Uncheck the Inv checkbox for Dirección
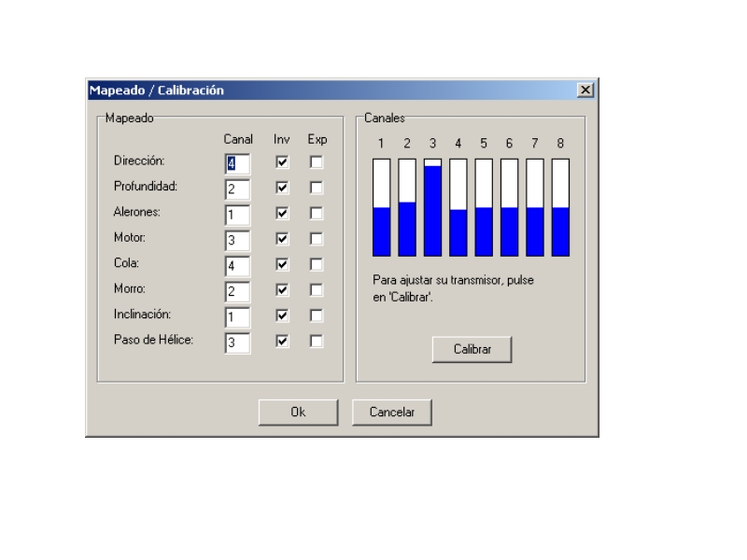 (282, 162)
